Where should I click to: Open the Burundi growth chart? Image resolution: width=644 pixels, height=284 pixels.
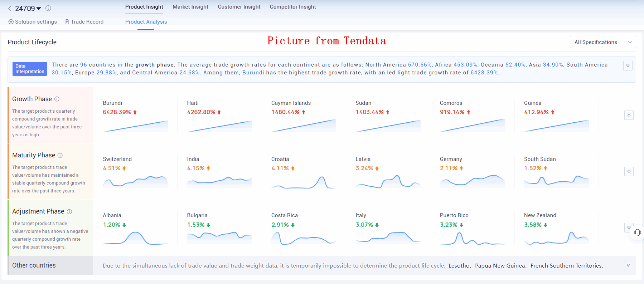(135, 126)
